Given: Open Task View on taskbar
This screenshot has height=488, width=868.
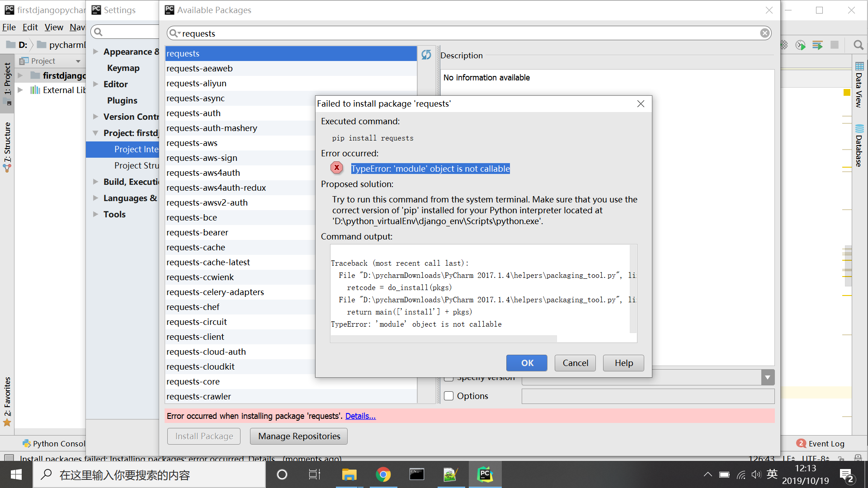Looking at the screenshot, I should (314, 474).
